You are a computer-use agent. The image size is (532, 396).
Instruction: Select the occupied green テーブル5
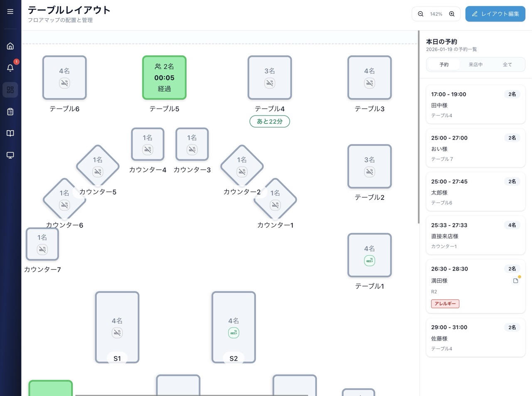pyautogui.click(x=164, y=78)
